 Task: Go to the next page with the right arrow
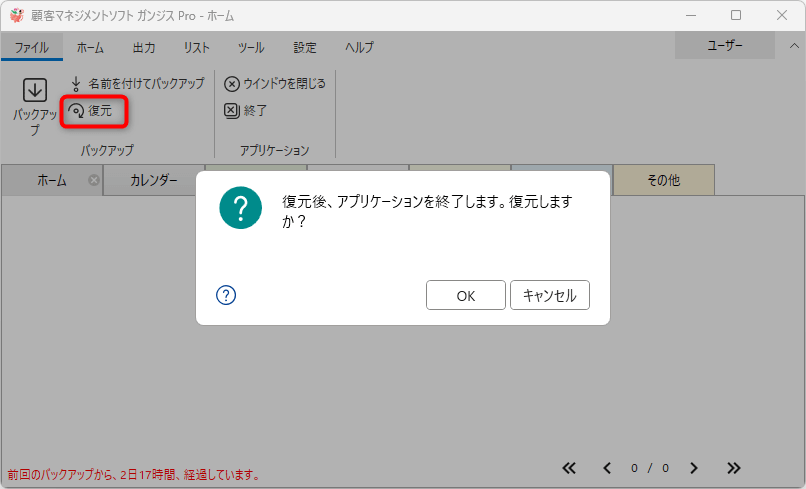(693, 468)
